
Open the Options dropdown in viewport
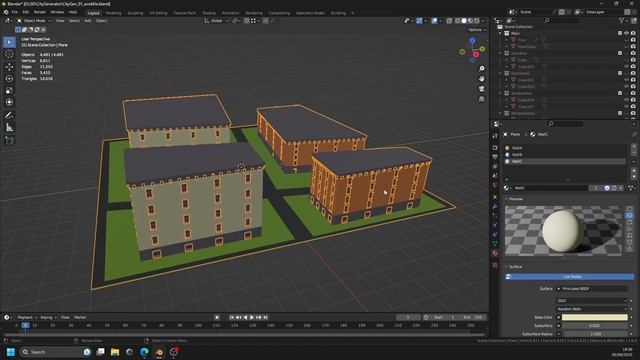click(476, 30)
